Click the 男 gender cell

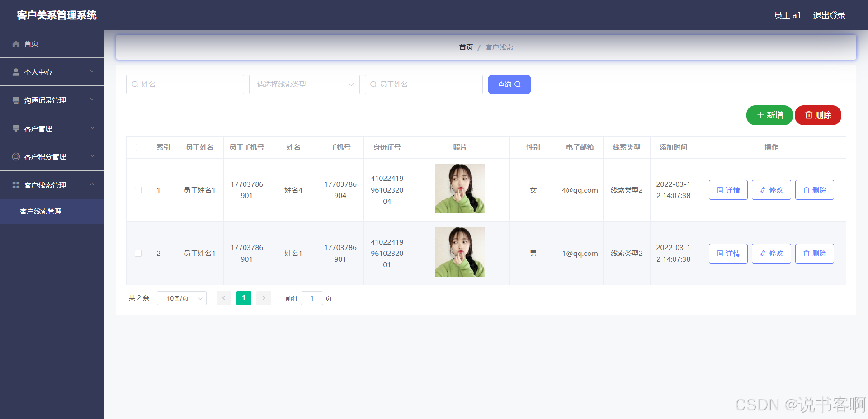pos(533,254)
